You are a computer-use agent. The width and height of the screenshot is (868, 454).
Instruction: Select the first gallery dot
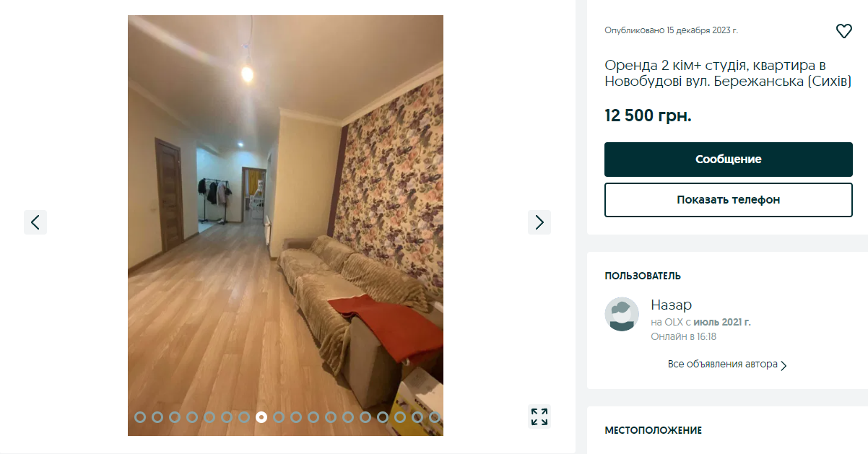(x=140, y=416)
